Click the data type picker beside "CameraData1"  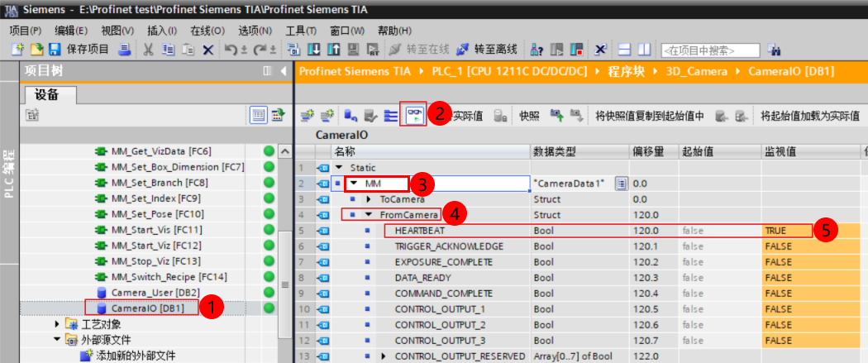[x=621, y=184]
